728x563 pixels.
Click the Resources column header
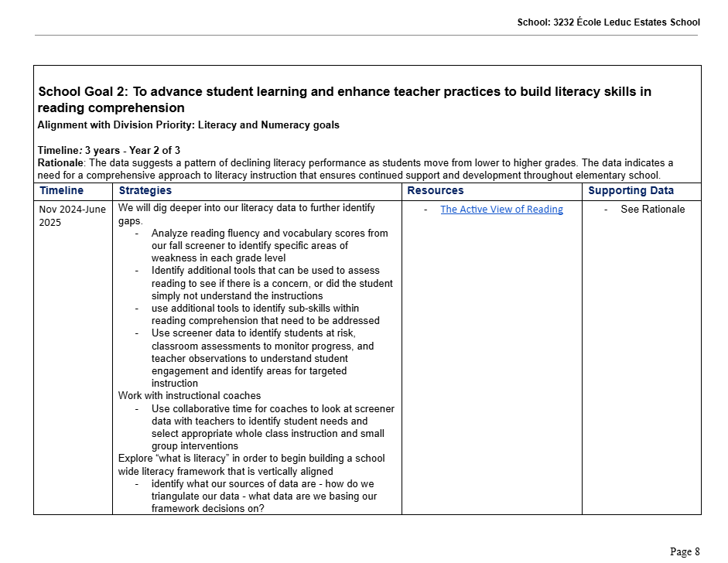[436, 191]
